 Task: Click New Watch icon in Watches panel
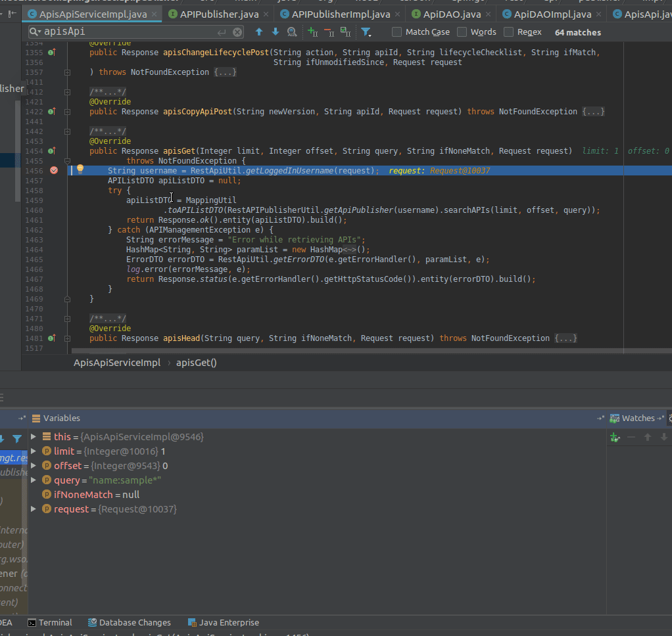click(x=615, y=438)
